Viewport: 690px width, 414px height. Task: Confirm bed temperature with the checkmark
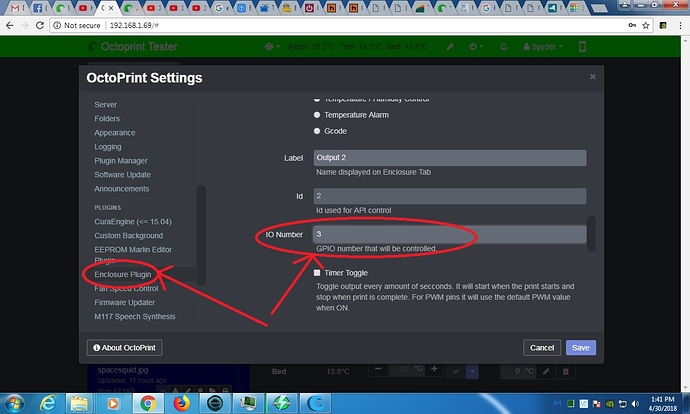(456, 371)
